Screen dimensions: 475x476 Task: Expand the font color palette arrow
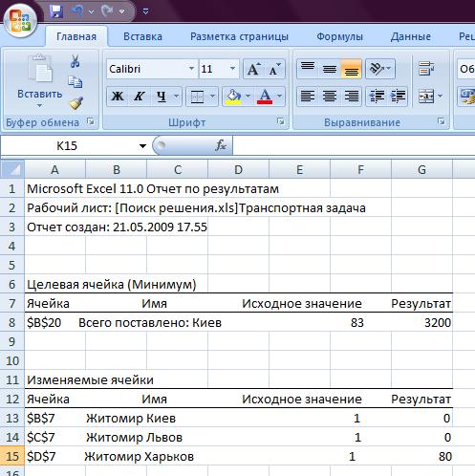click(x=279, y=96)
